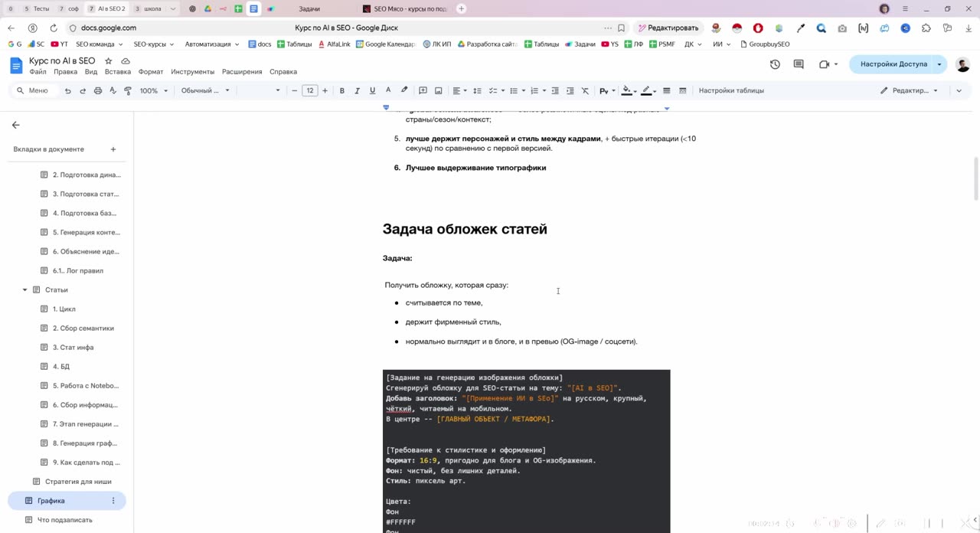Undo the last edit in the toolbar
The image size is (980, 533).
68,90
